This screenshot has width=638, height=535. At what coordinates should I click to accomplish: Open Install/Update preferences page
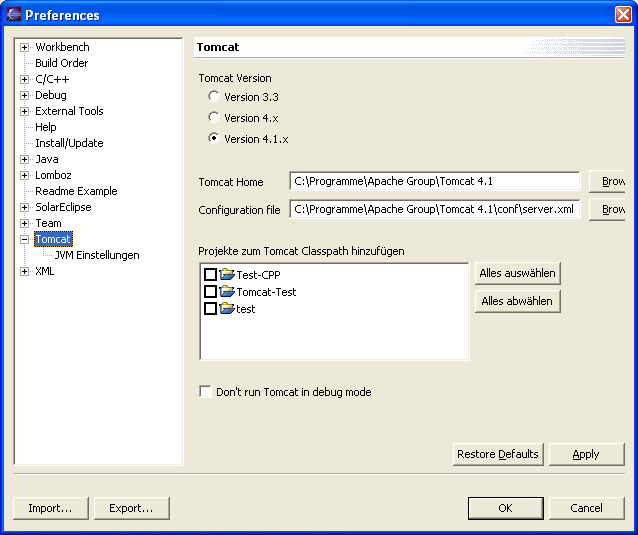[69, 143]
